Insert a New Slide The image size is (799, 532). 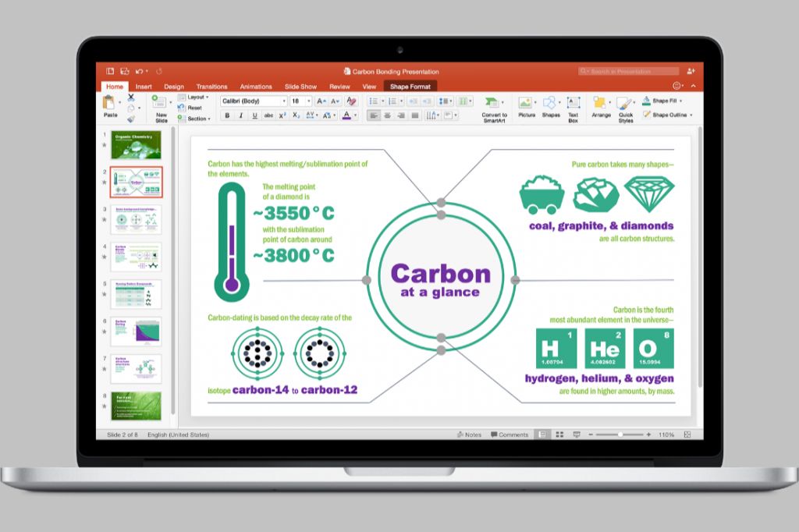coord(161,108)
